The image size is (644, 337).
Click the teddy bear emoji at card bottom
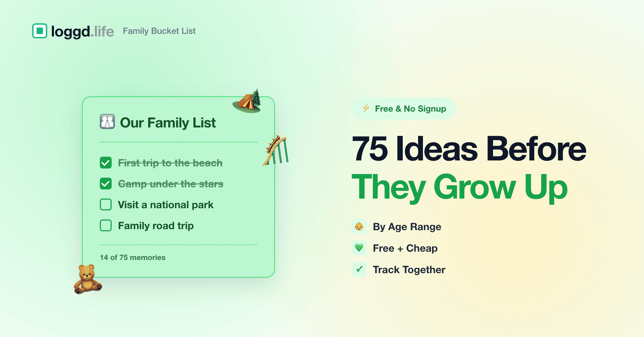[x=88, y=279]
